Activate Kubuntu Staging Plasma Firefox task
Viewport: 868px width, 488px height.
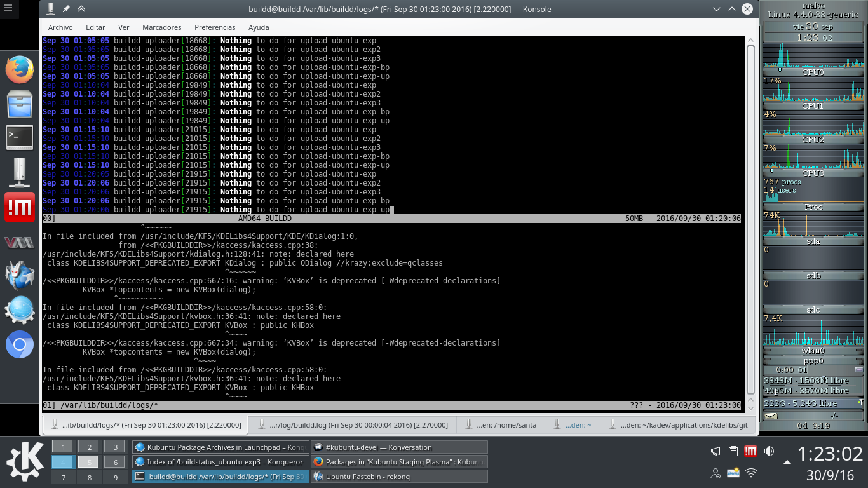399,462
